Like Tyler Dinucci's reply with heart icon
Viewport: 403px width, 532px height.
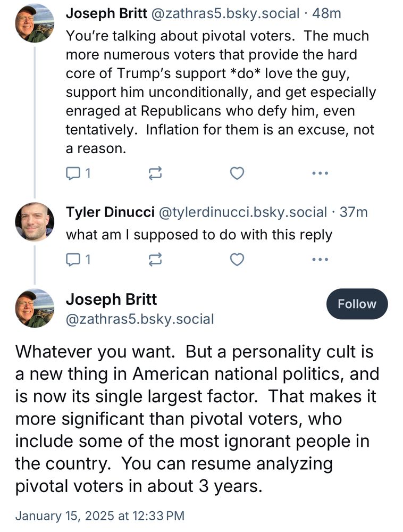237,260
